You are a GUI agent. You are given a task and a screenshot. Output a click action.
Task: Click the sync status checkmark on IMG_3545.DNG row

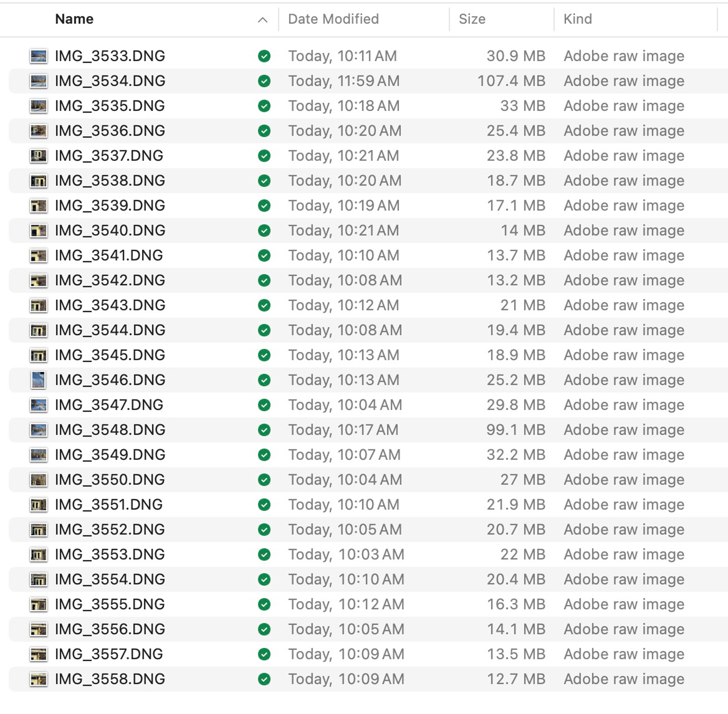pos(264,355)
